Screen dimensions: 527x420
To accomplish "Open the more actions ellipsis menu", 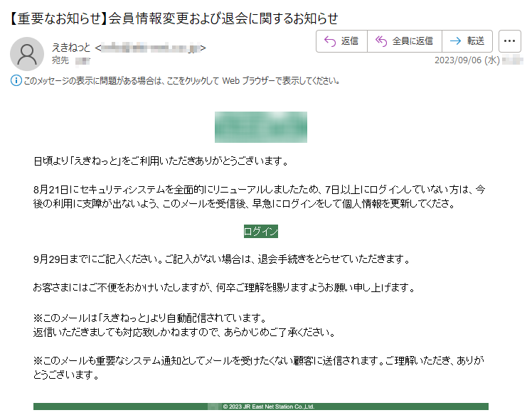I will 509,41.
